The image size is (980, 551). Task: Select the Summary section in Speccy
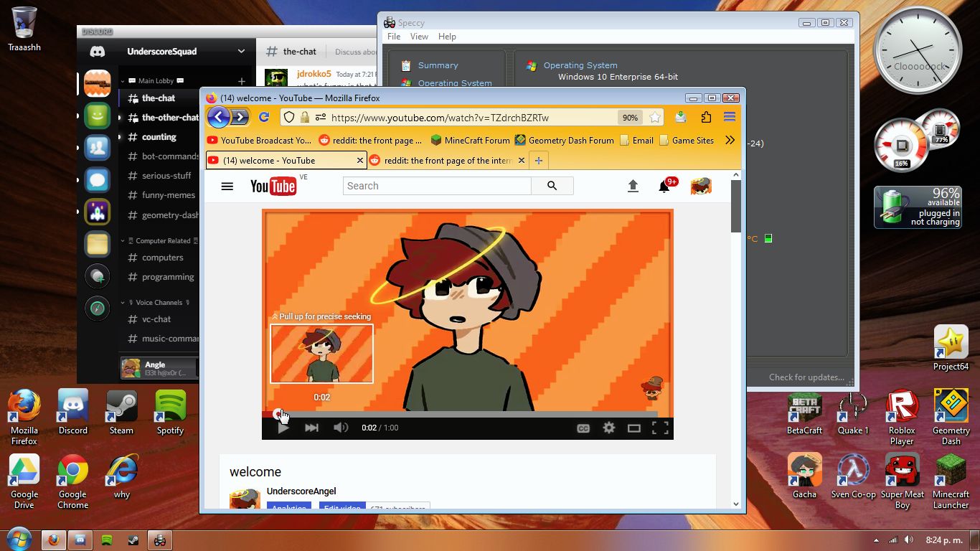tap(440, 65)
